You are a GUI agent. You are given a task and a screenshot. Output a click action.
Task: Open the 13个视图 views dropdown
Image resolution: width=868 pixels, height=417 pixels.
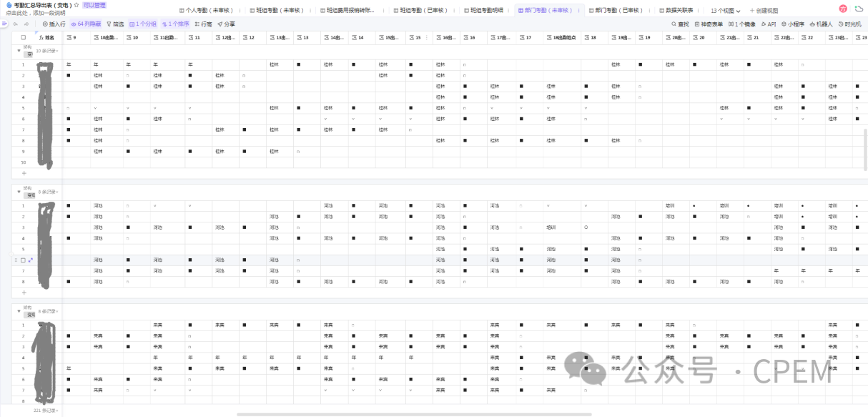(726, 11)
